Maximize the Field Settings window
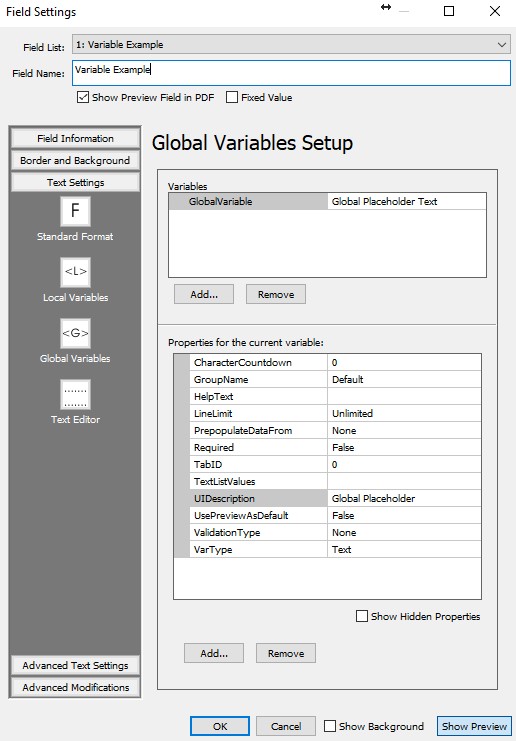 click(x=449, y=11)
